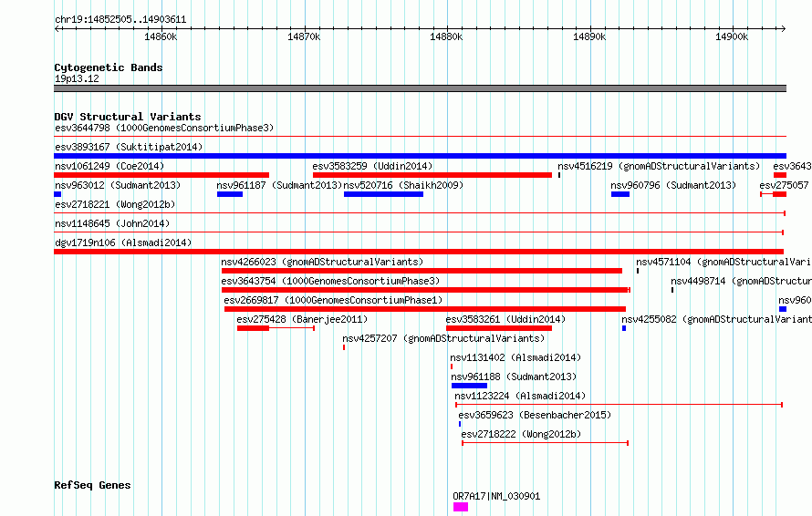The width and height of the screenshot is (812, 516).
Task: Click the 14880k ruler mark
Action: (446, 36)
